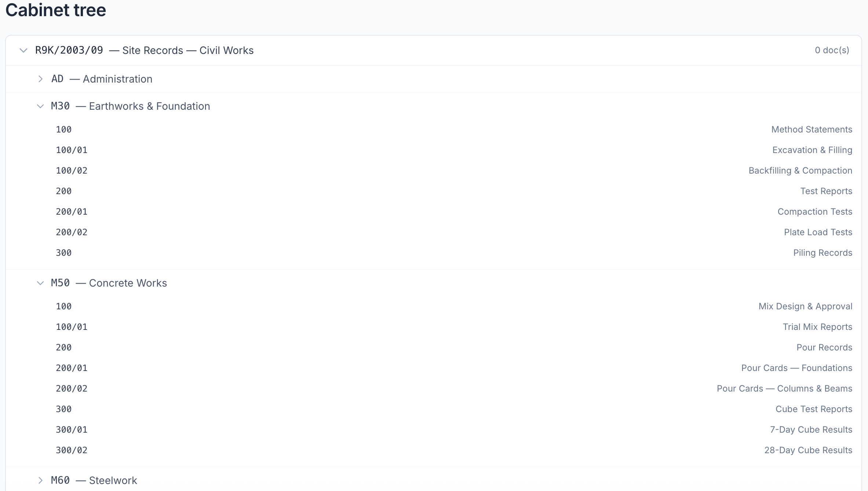This screenshot has height=491, width=868.
Task: Collapse the R9K/2003/09 Site Records cabinet
Action: click(x=23, y=50)
